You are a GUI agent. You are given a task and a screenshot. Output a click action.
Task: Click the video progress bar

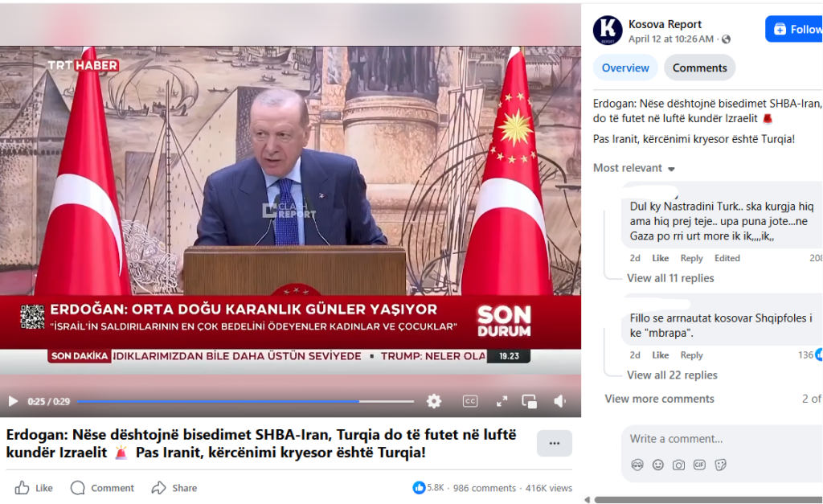(245, 402)
